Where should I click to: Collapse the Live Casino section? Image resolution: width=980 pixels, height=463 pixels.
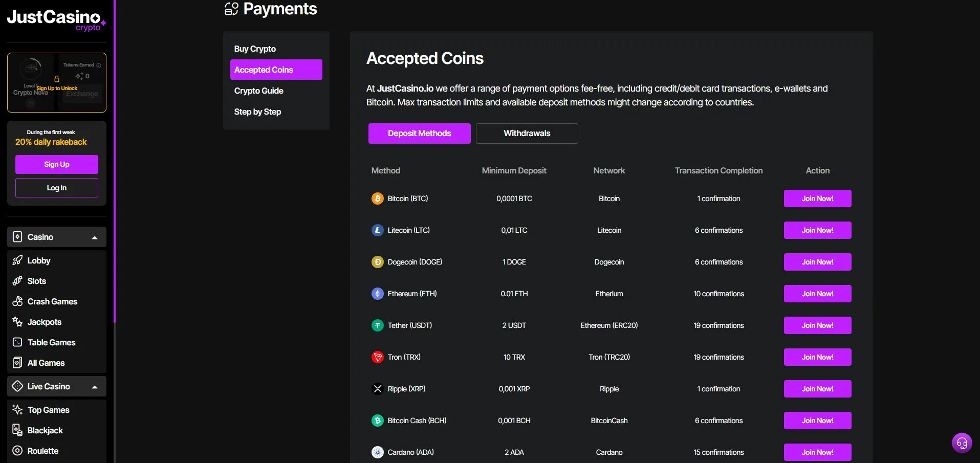click(x=95, y=386)
